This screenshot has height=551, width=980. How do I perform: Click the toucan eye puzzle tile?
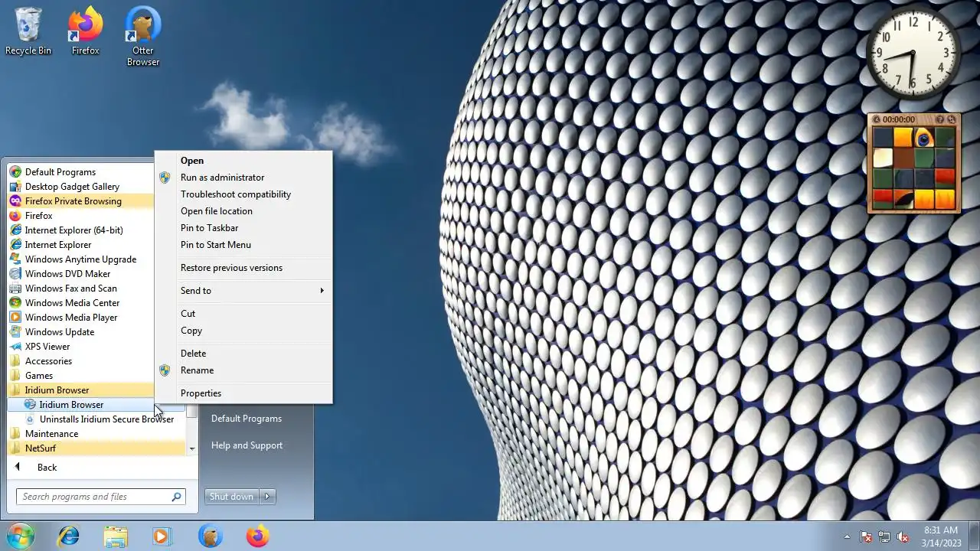(x=924, y=138)
